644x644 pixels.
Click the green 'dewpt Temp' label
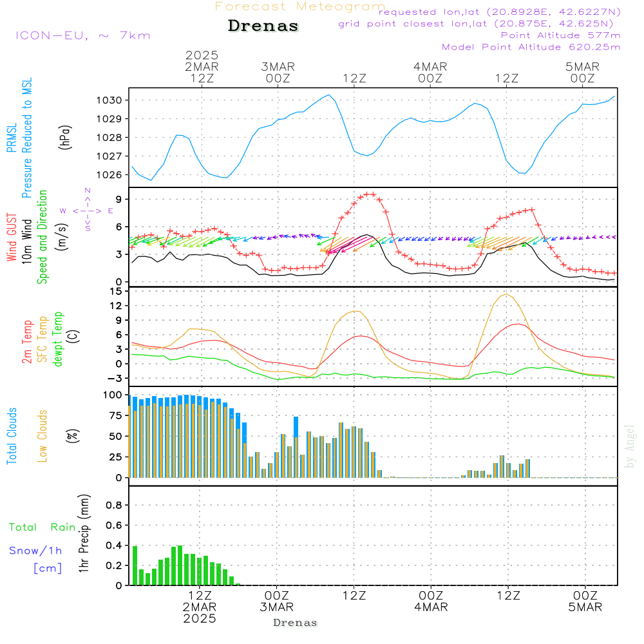[57, 339]
